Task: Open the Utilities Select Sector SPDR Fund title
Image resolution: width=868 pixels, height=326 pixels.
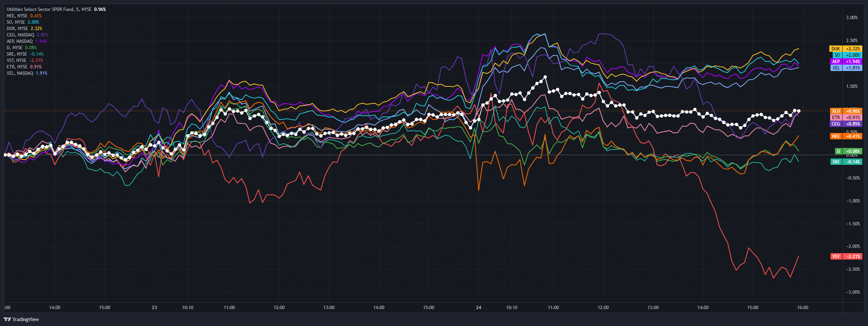Action: (x=40, y=9)
